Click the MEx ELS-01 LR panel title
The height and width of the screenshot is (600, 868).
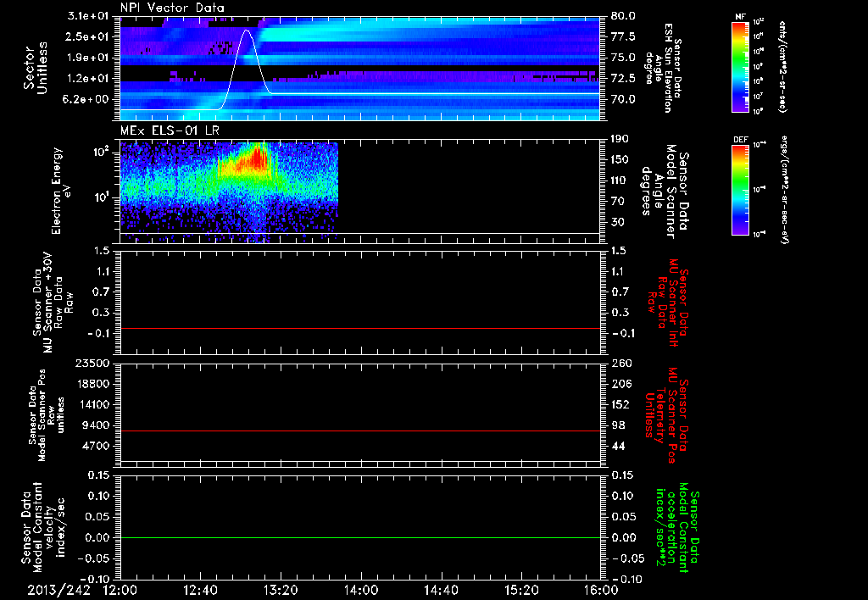170,131
